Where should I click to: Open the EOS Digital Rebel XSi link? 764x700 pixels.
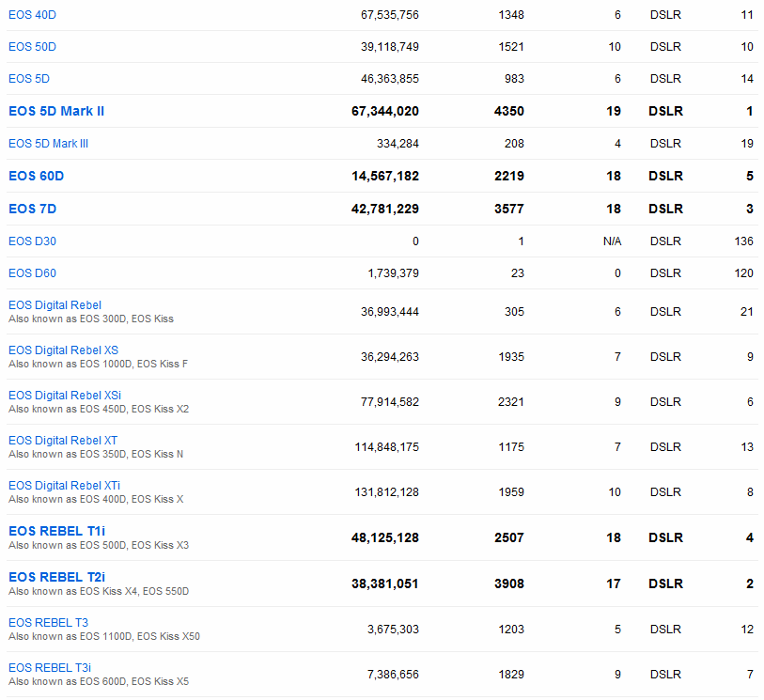tap(65, 395)
